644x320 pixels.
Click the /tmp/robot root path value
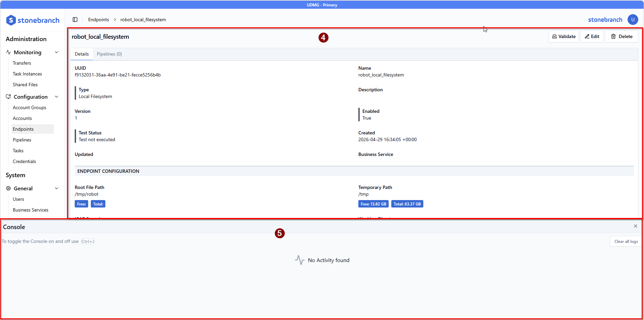86,194
